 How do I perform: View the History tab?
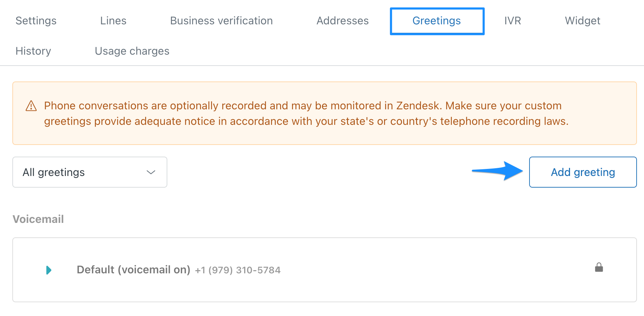pos(33,51)
